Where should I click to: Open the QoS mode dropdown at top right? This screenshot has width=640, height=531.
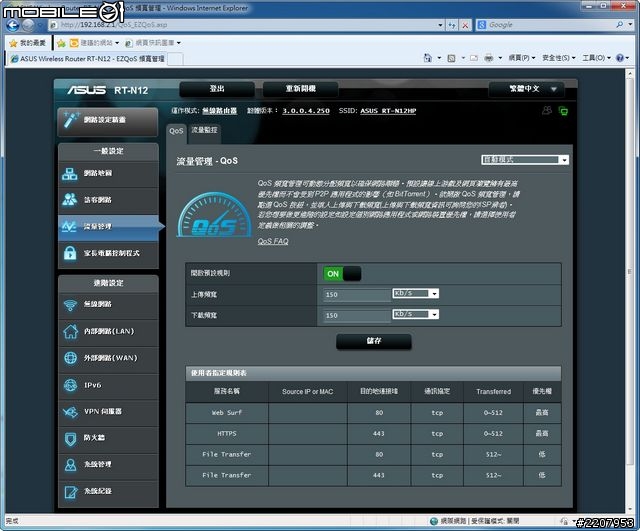[x=524, y=160]
